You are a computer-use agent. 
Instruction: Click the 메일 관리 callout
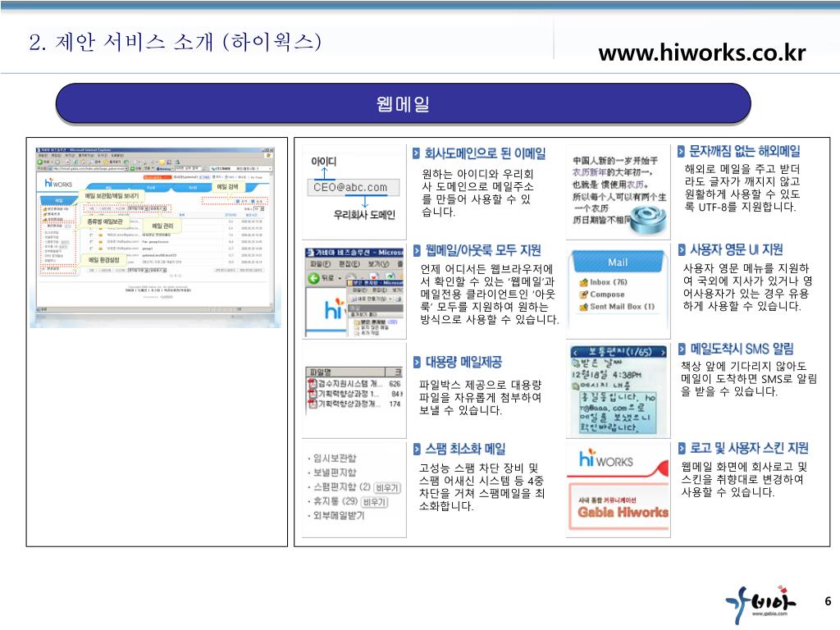(x=163, y=226)
